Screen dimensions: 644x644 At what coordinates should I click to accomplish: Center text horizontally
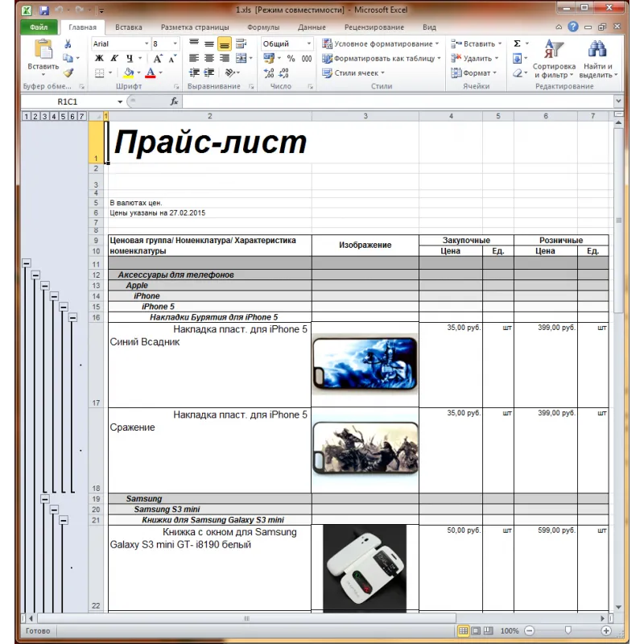(x=209, y=58)
